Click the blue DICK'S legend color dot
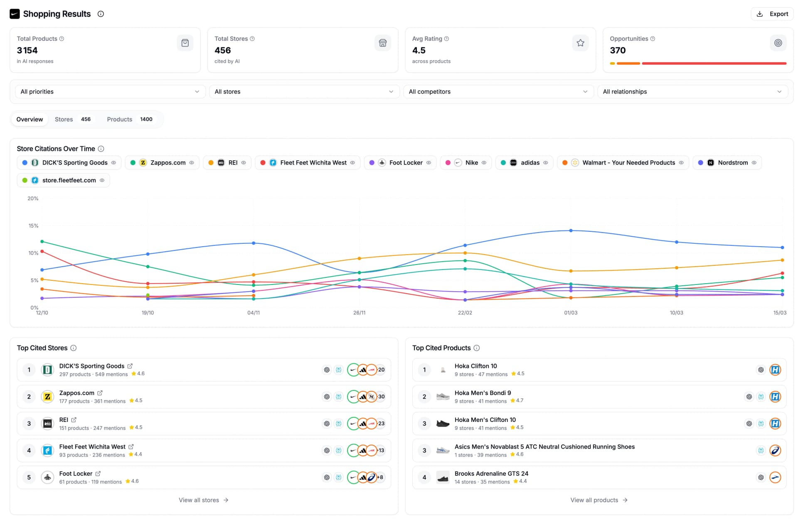798x532 pixels. (25, 163)
